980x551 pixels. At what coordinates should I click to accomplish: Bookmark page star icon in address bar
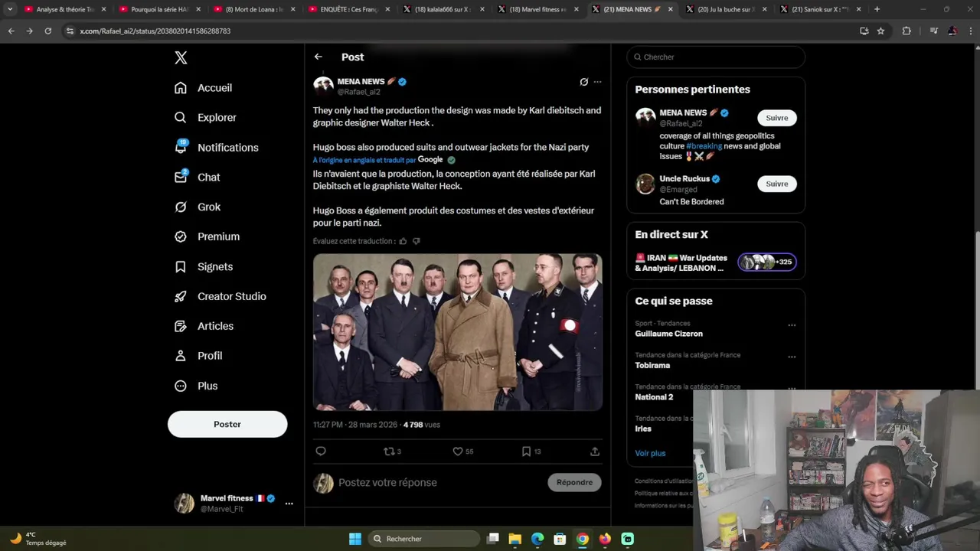(880, 31)
